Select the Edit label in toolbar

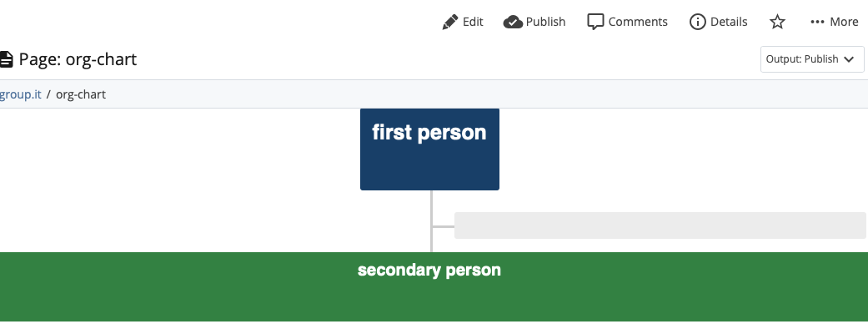[x=473, y=22]
